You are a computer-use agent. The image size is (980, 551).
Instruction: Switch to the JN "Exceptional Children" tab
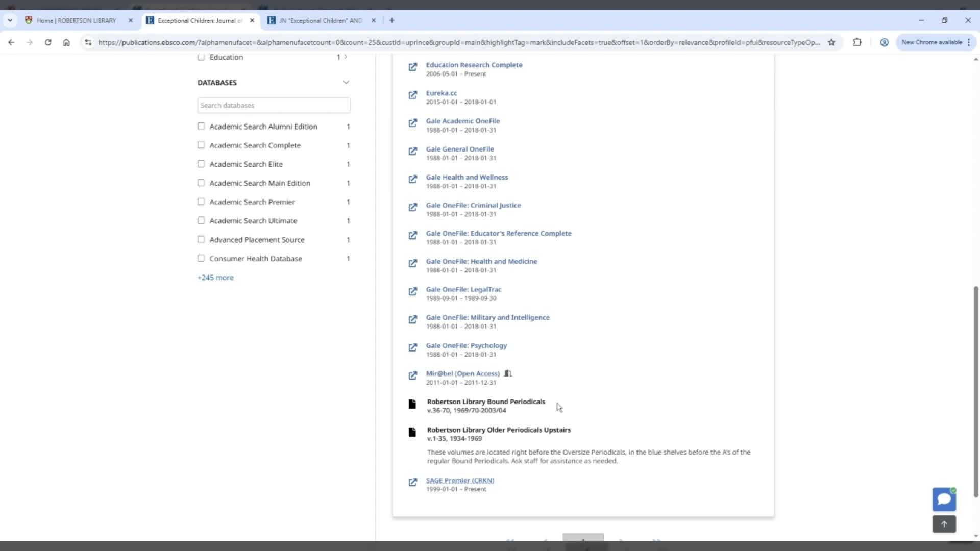coord(320,21)
